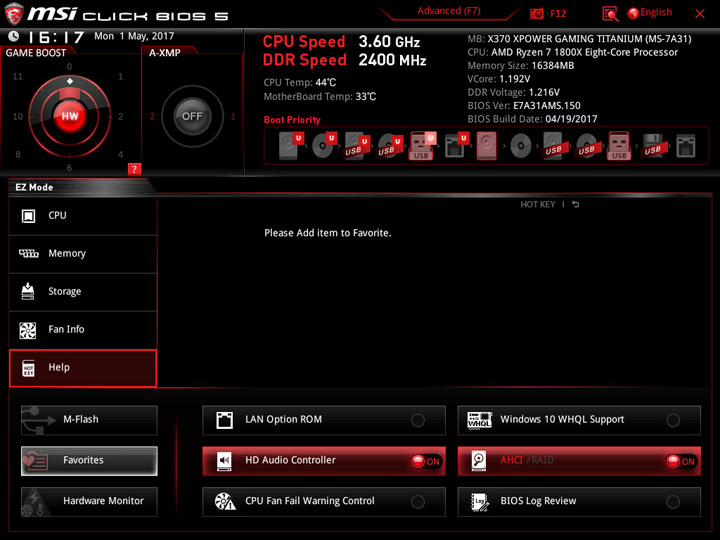The image size is (720, 540).
Task: Open the search magnifier icon in header
Action: (x=610, y=14)
